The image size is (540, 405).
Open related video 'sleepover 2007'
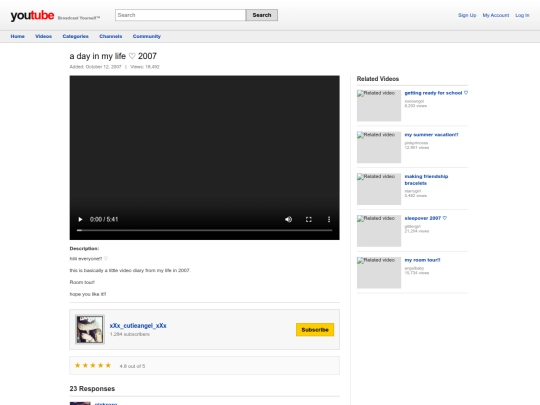click(x=426, y=218)
